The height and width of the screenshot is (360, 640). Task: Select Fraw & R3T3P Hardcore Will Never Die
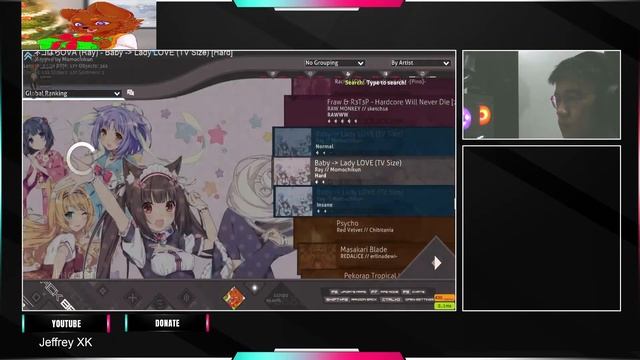click(x=370, y=111)
